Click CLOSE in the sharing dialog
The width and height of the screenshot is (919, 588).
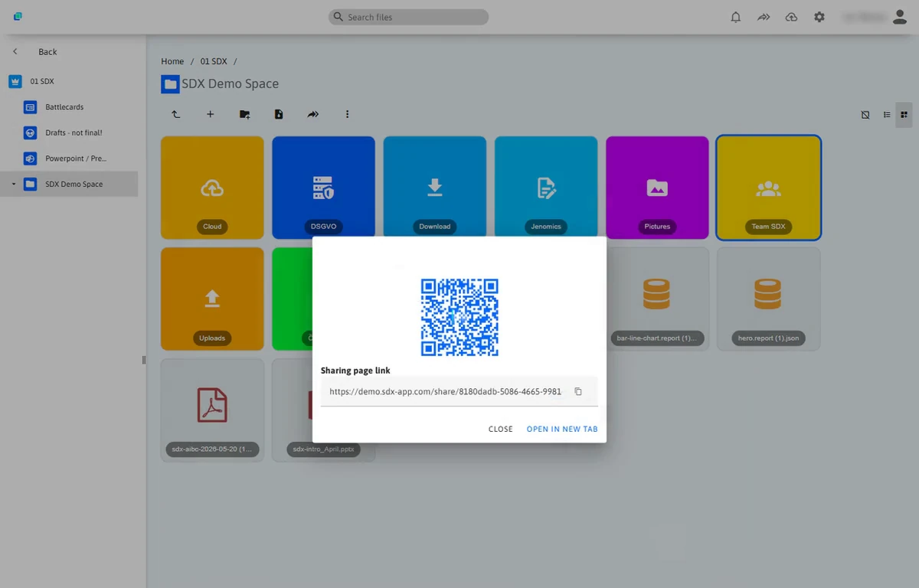tap(500, 429)
